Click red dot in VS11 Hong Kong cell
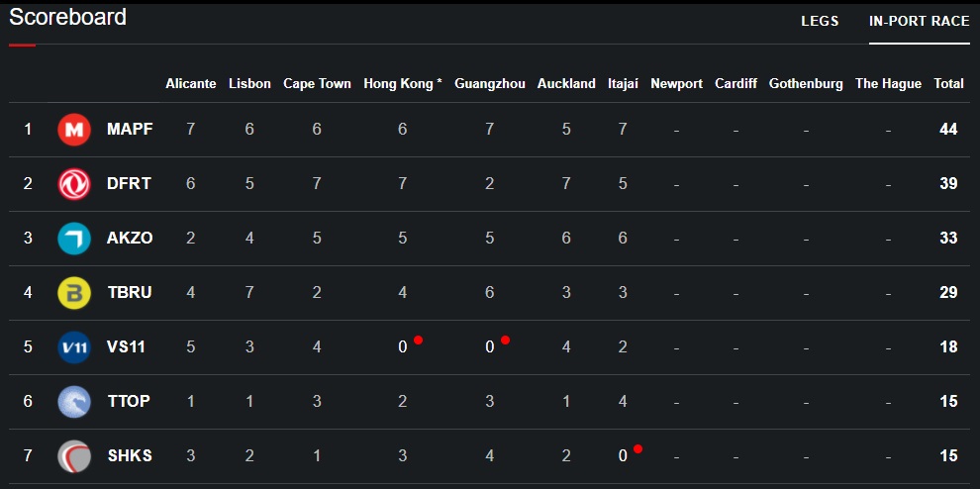This screenshot has width=980, height=489. click(419, 340)
